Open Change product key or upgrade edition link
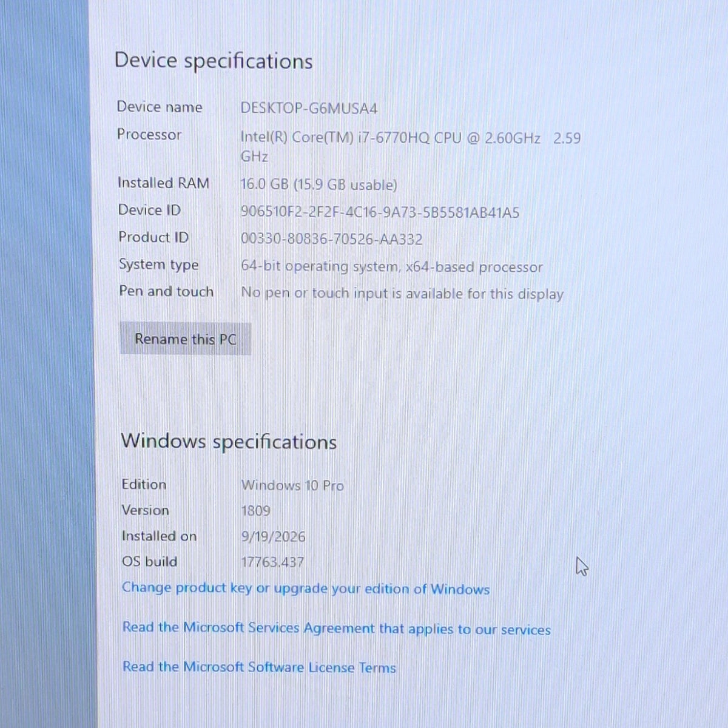 (x=306, y=588)
